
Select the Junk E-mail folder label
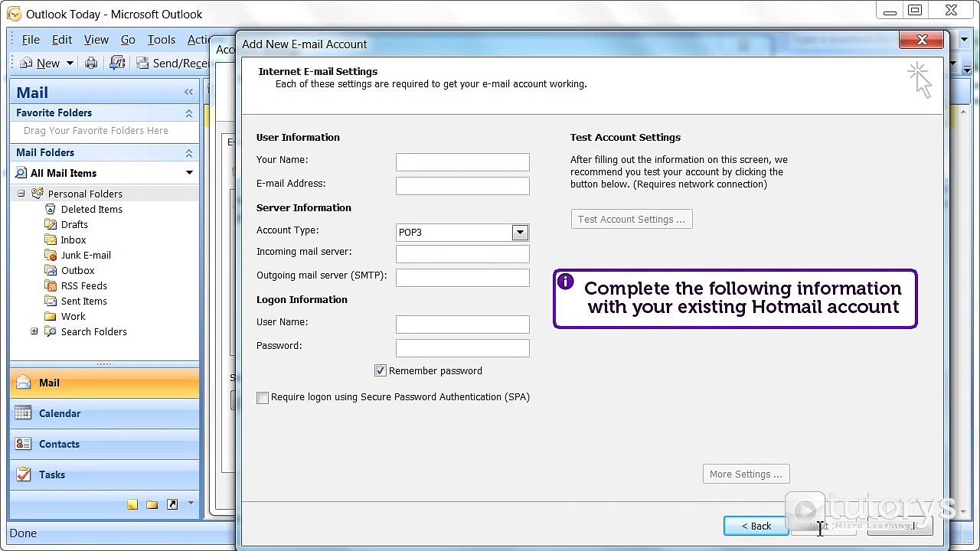[x=86, y=255]
